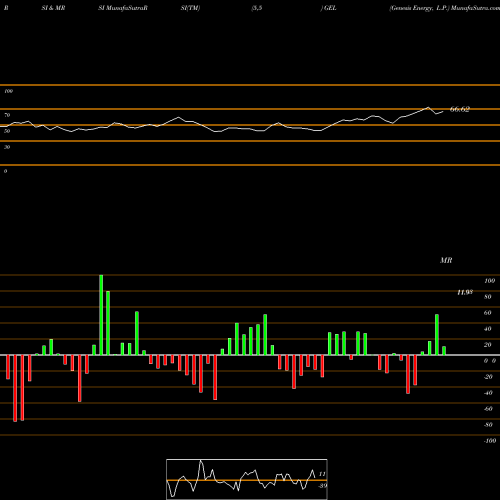The width and height of the screenshot is (500, 500).
Task: Select the histogram axis label -100
Action: [490, 441]
